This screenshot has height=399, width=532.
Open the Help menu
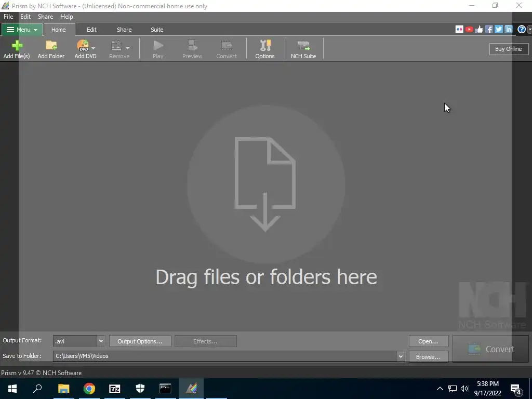[66, 17]
